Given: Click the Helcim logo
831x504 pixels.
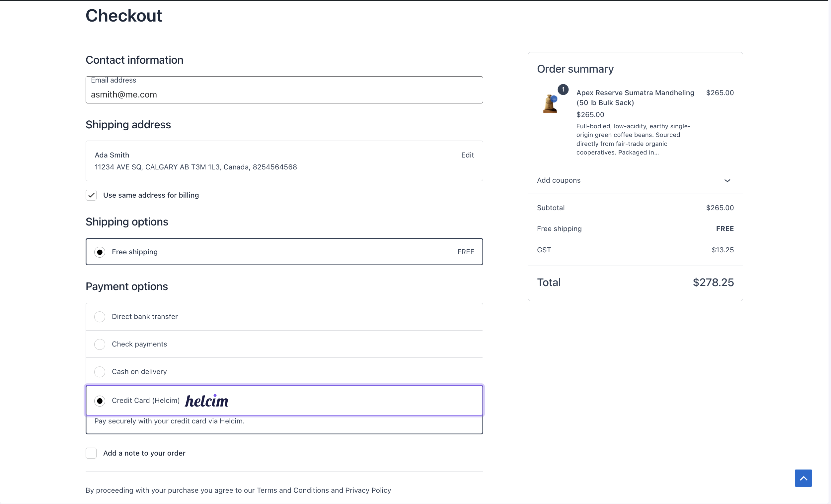Looking at the screenshot, I should [206, 401].
